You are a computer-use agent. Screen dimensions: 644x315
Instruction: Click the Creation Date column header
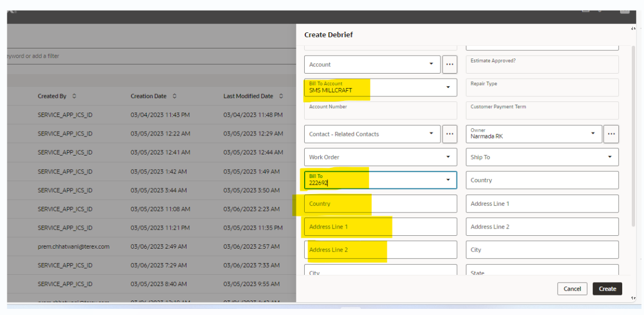click(148, 96)
